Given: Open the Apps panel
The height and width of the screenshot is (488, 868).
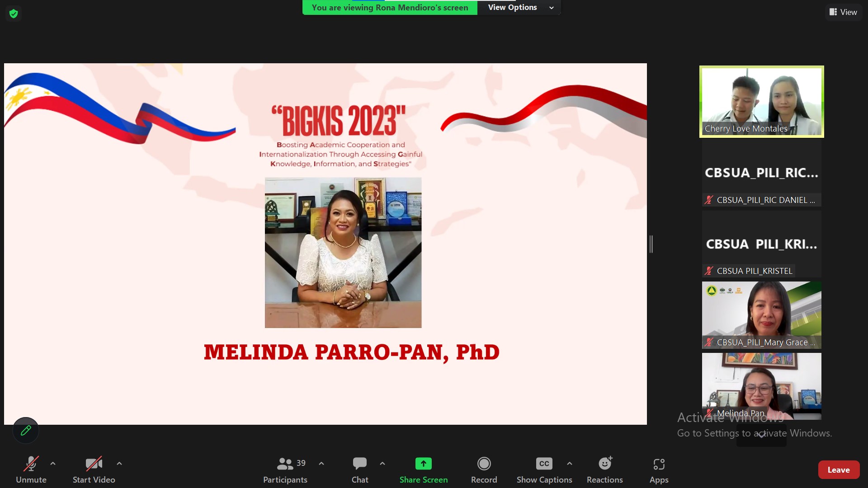Looking at the screenshot, I should point(659,470).
